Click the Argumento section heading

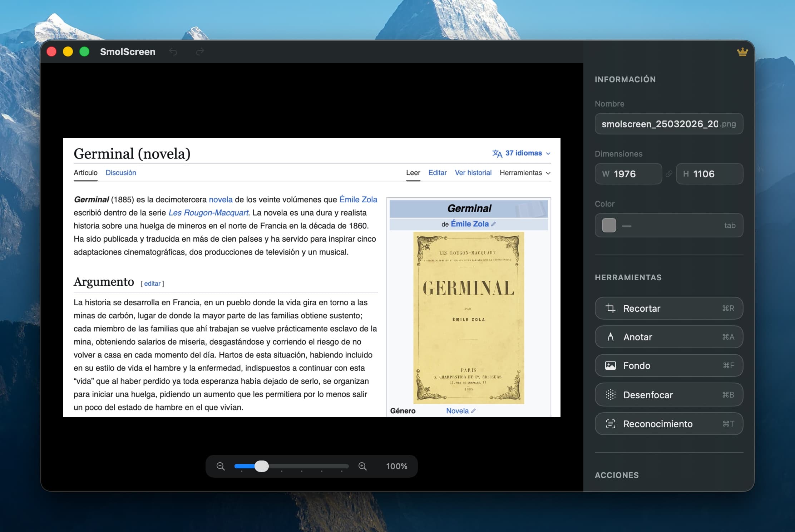104,282
